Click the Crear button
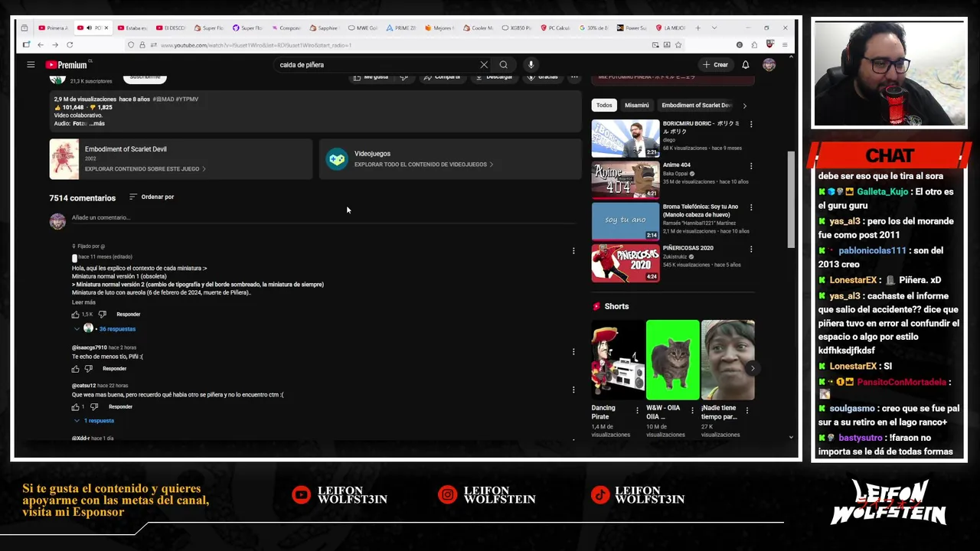 (716, 65)
